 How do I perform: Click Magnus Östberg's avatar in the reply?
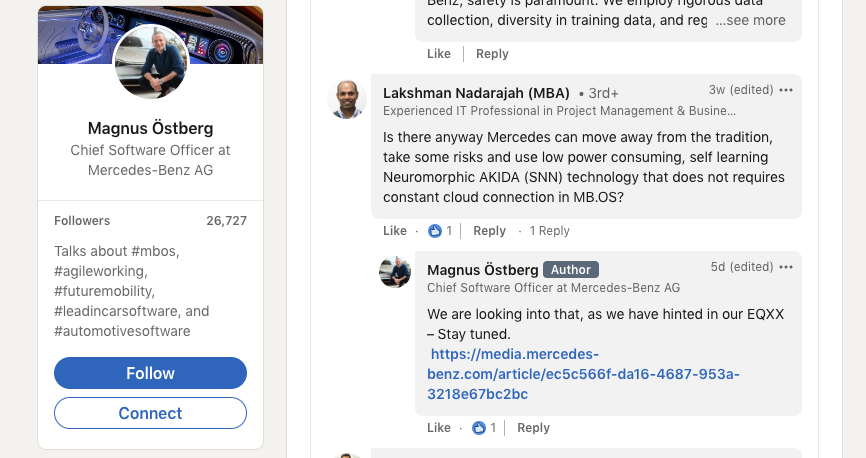click(395, 272)
